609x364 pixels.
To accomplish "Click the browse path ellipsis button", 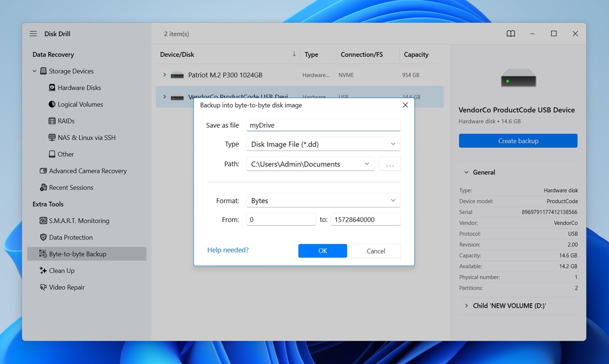I will (x=390, y=164).
